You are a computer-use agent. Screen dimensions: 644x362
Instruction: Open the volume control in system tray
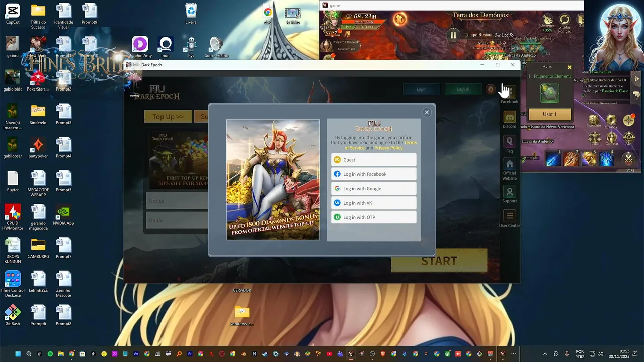click(x=600, y=354)
